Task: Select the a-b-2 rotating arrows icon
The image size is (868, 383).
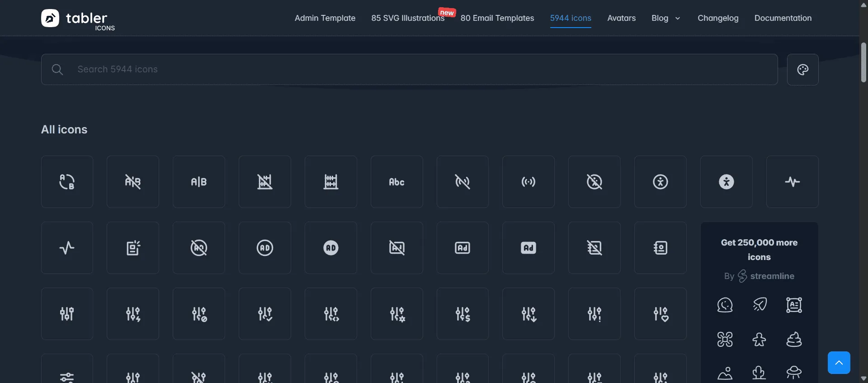Action: pyautogui.click(x=67, y=182)
